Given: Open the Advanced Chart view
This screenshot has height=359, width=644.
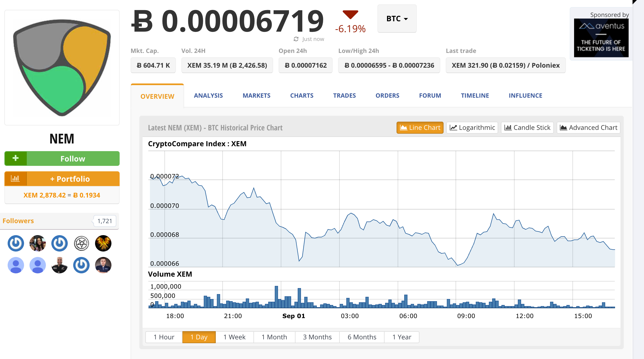Looking at the screenshot, I should point(589,128).
